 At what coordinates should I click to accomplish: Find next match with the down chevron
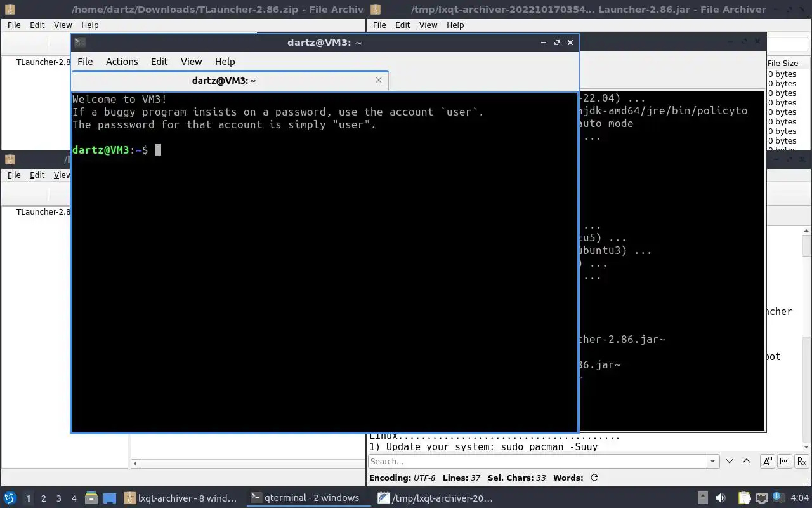click(730, 461)
